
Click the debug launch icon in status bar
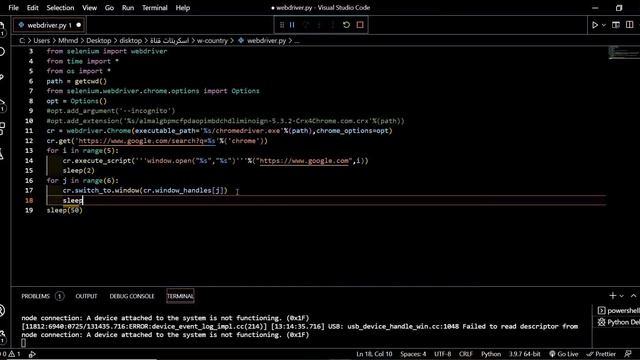(32, 354)
